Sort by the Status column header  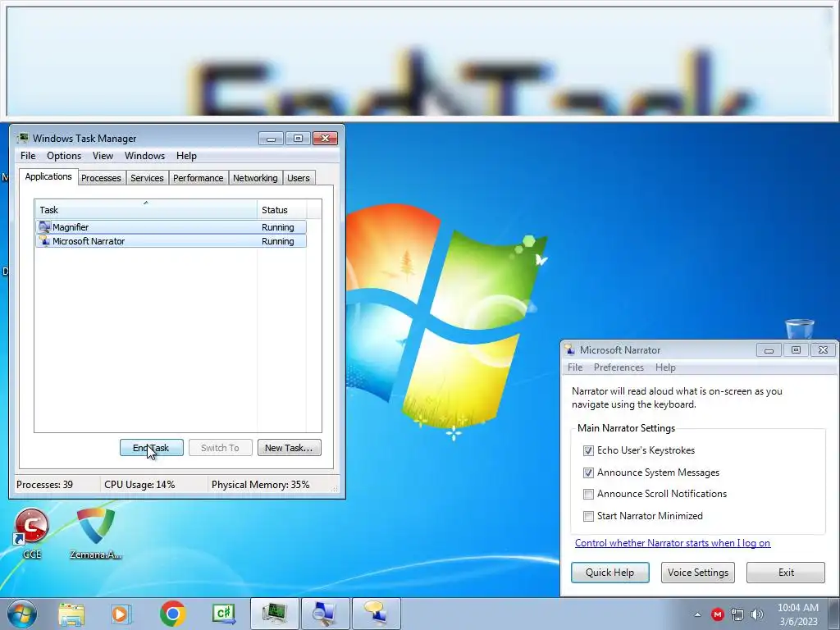282,209
